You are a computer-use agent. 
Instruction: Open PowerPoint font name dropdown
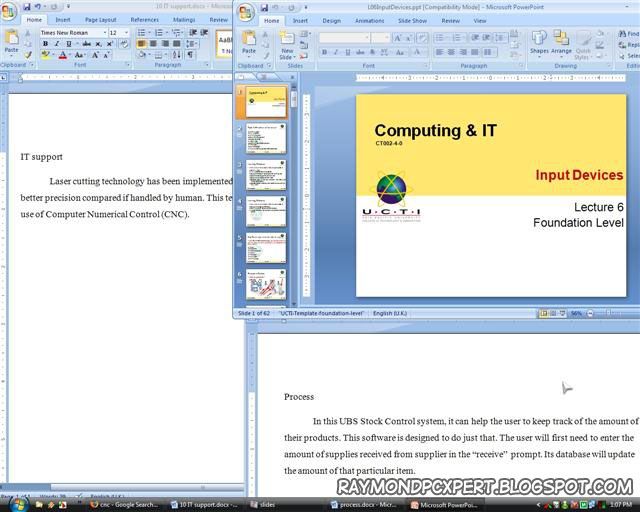click(x=367, y=38)
